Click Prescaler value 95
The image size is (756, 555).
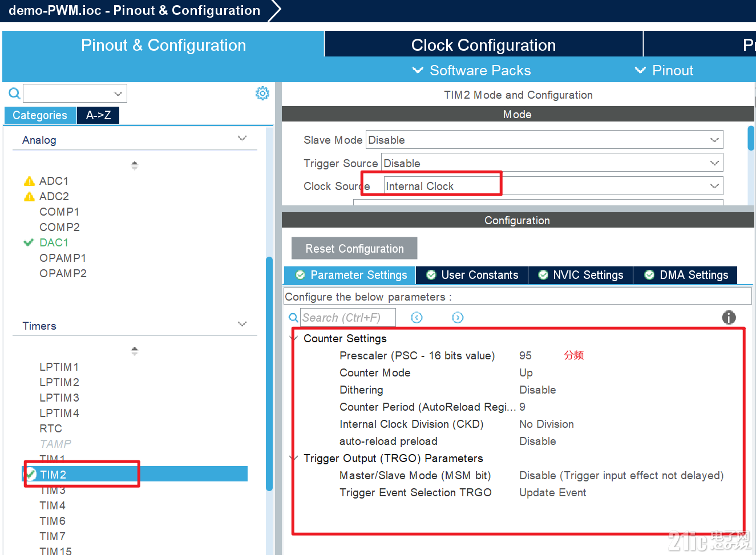pyautogui.click(x=525, y=355)
